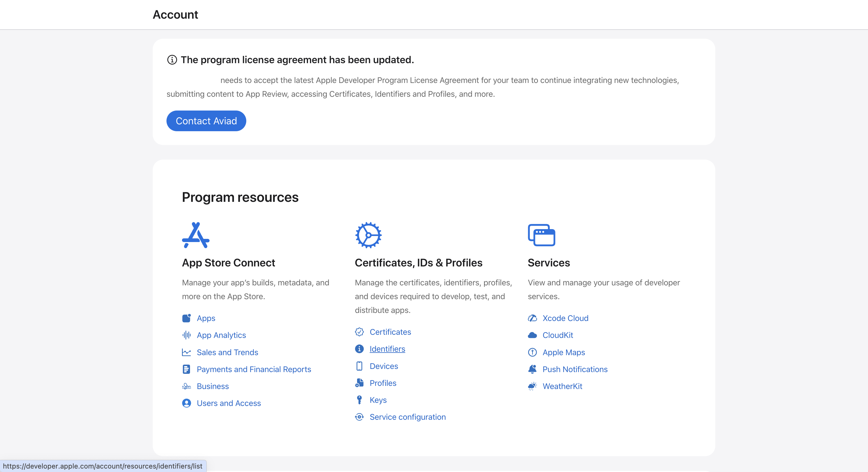This screenshot has width=868, height=472.
Task: Click the Xcode Cloud icon
Action: click(532, 318)
